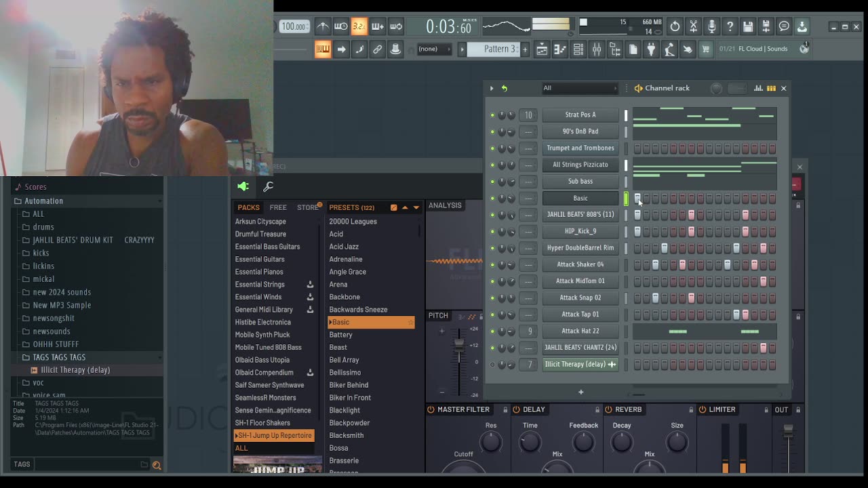Expand the kicks folder
This screenshot has height=488, width=868.
(x=41, y=253)
